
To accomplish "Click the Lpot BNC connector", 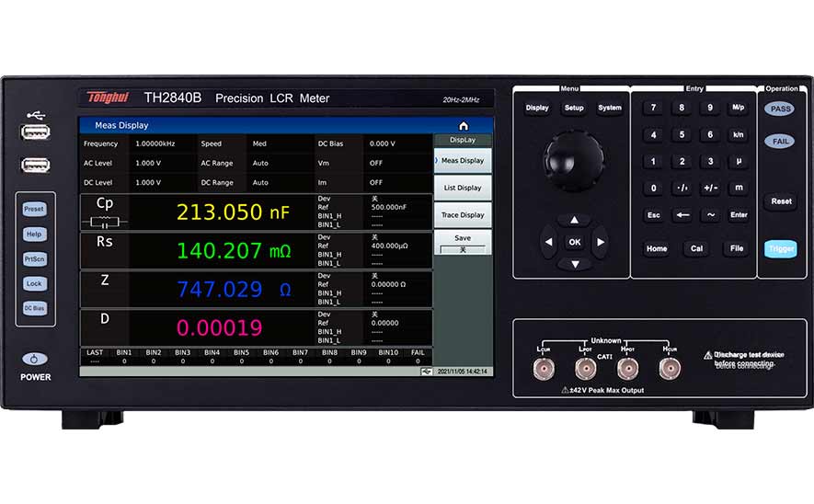I will point(586,369).
